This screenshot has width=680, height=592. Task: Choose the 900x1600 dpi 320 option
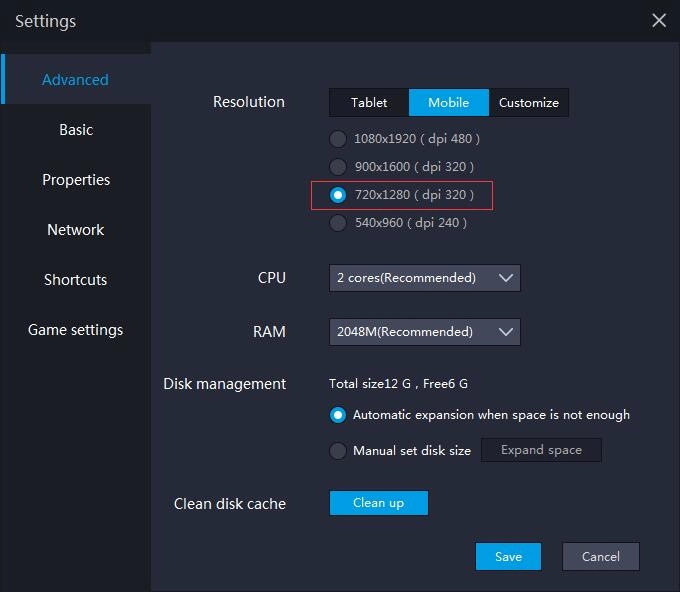[338, 167]
